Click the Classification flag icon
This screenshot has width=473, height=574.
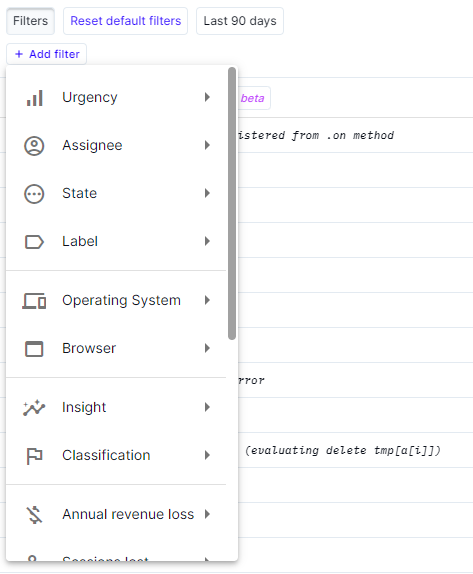pos(34,456)
